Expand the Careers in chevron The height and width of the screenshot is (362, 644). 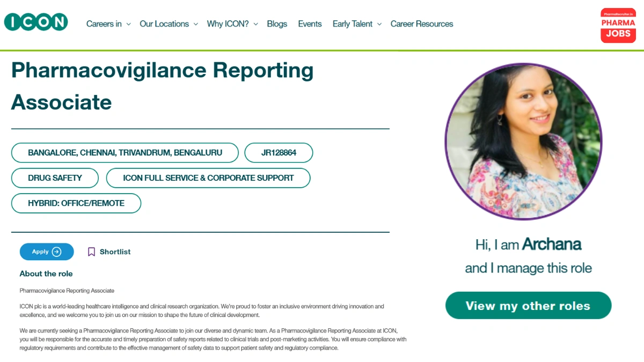pos(128,24)
